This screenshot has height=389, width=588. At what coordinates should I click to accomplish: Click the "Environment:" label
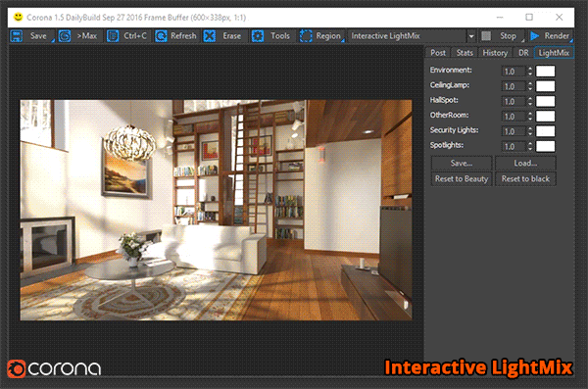(451, 71)
